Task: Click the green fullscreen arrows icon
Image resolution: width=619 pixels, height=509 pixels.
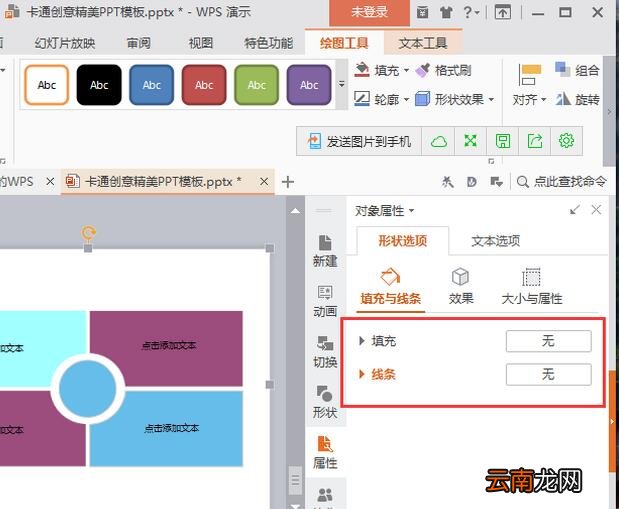Action: click(x=471, y=141)
